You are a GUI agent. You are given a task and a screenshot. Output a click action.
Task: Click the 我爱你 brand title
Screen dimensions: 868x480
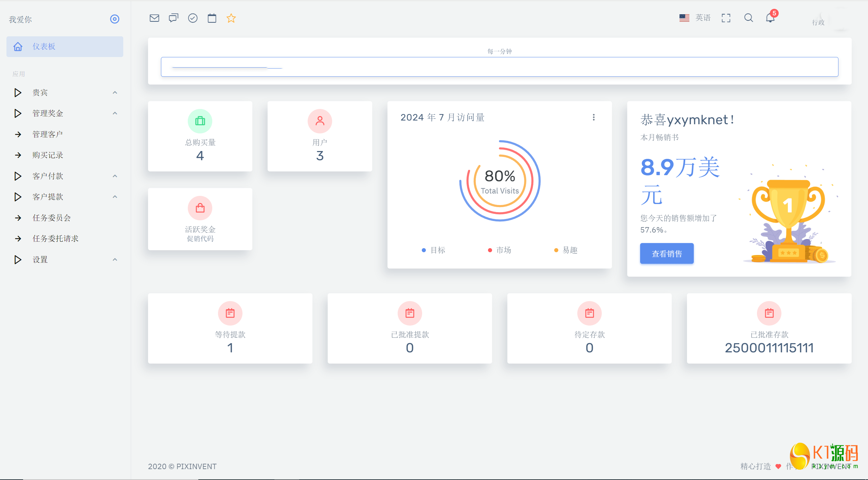(x=20, y=20)
